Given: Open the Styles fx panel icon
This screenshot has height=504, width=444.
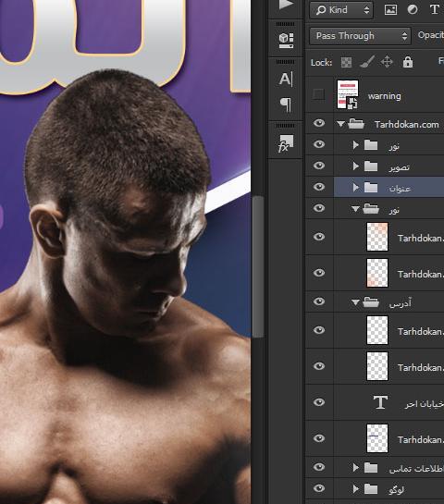Looking at the screenshot, I should click(x=286, y=143).
